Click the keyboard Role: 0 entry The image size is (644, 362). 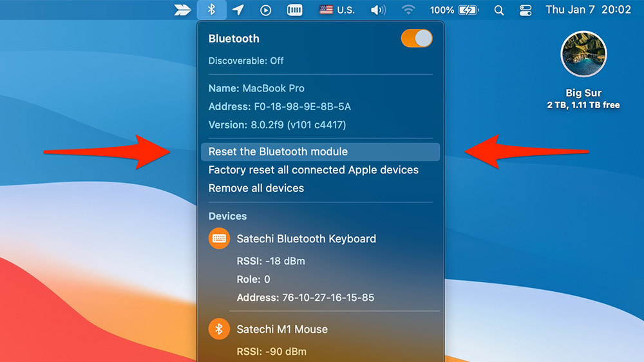tap(253, 280)
